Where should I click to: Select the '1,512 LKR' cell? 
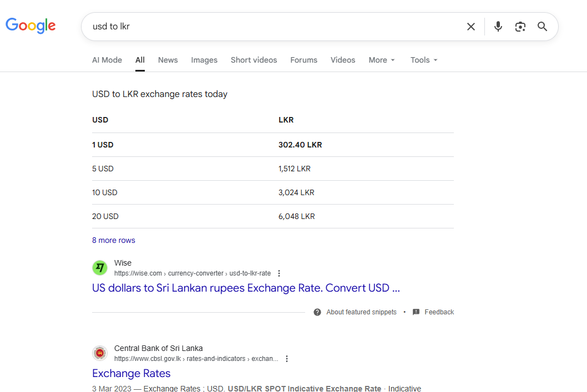click(294, 169)
